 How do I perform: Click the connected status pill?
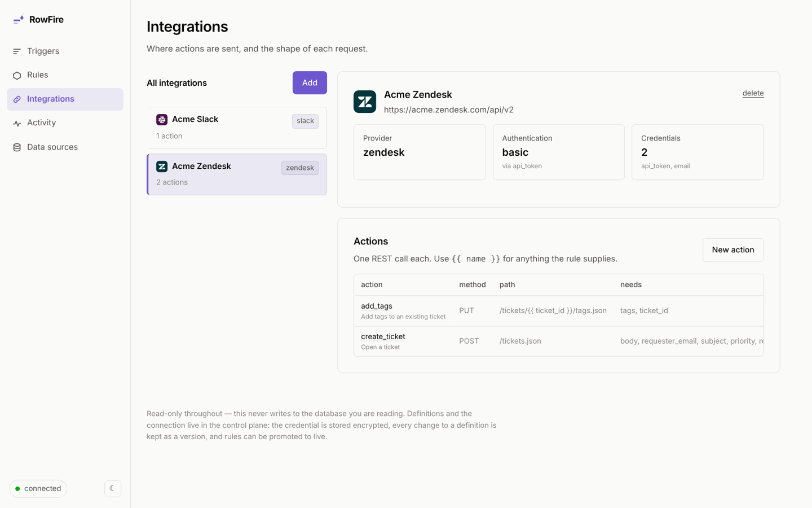coord(38,489)
